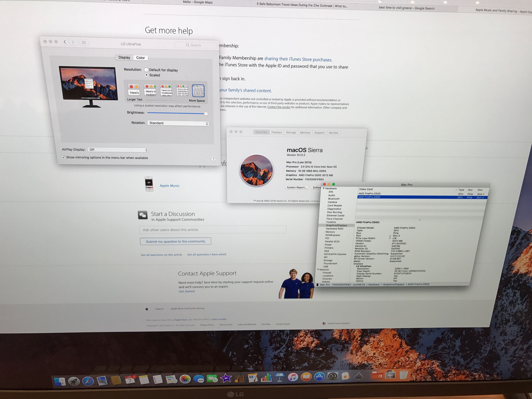Click the show-all grid icon in LG UltraFine window
The image size is (532, 399).
point(84,43)
